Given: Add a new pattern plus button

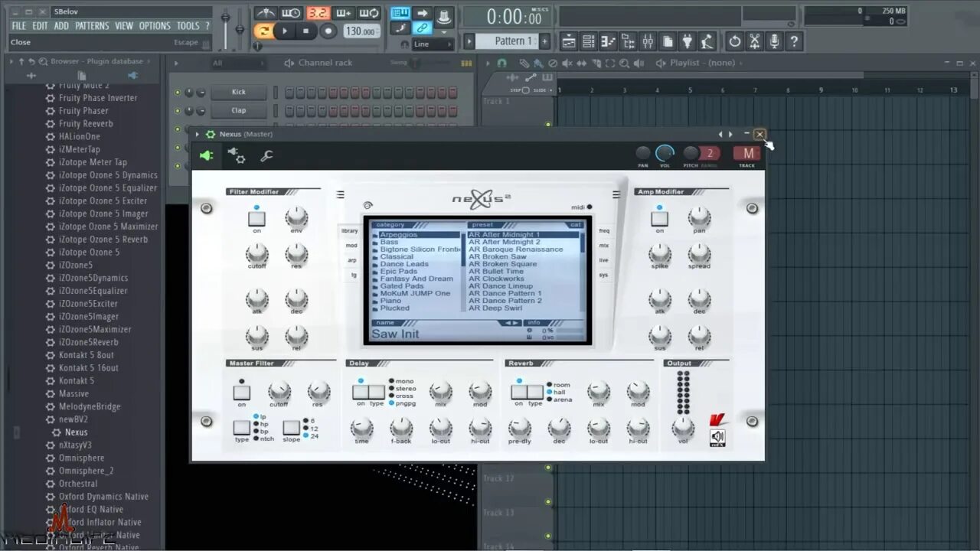Looking at the screenshot, I should click(544, 41).
